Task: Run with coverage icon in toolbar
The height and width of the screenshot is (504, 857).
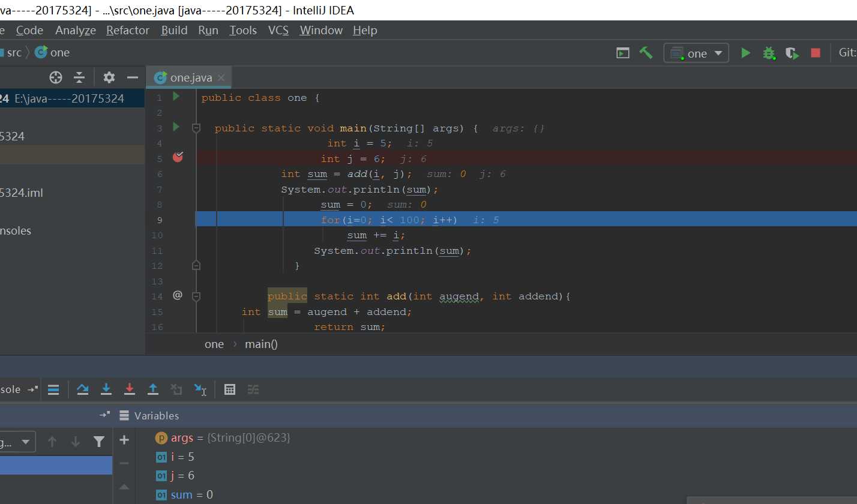Action: tap(792, 53)
